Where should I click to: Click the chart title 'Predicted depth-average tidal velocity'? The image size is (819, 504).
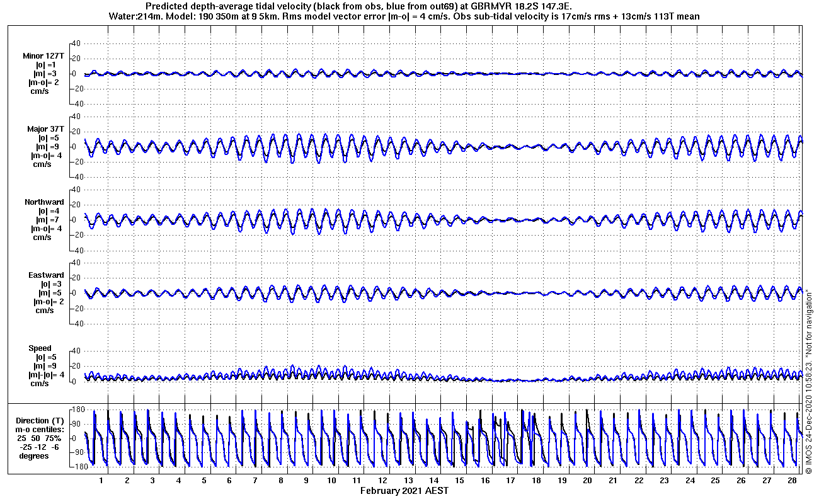227,7
